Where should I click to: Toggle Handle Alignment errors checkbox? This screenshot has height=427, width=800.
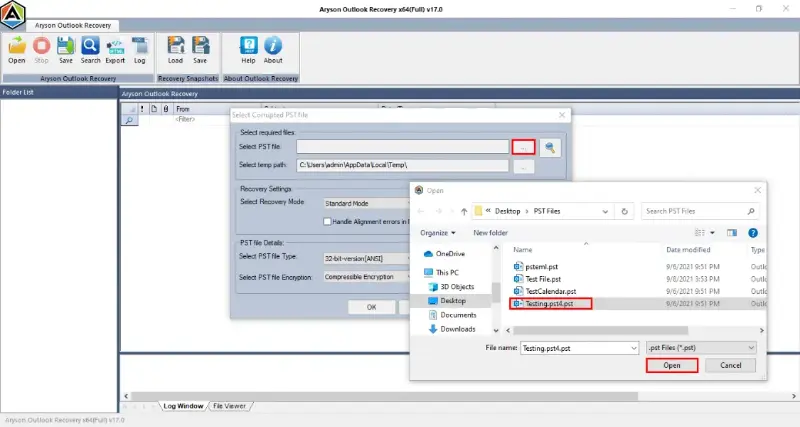327,221
